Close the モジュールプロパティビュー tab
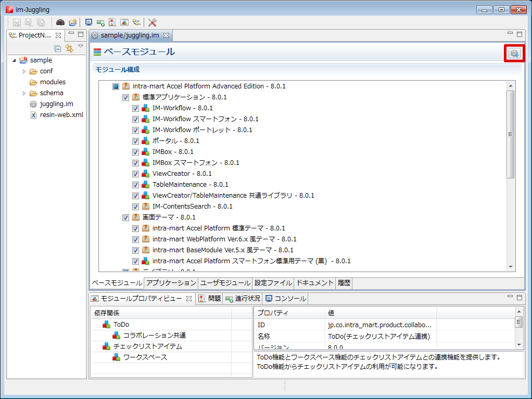 tap(189, 298)
